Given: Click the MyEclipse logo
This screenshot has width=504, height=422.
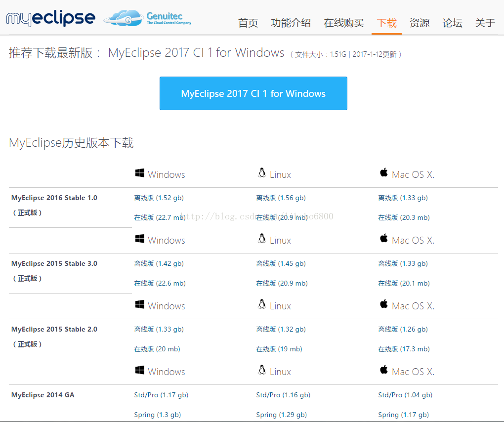Looking at the screenshot, I should [x=51, y=18].
